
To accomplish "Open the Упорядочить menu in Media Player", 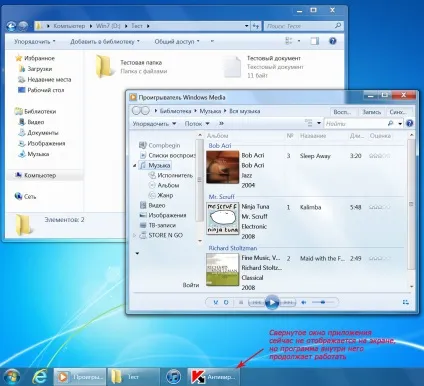I will coord(154,124).
